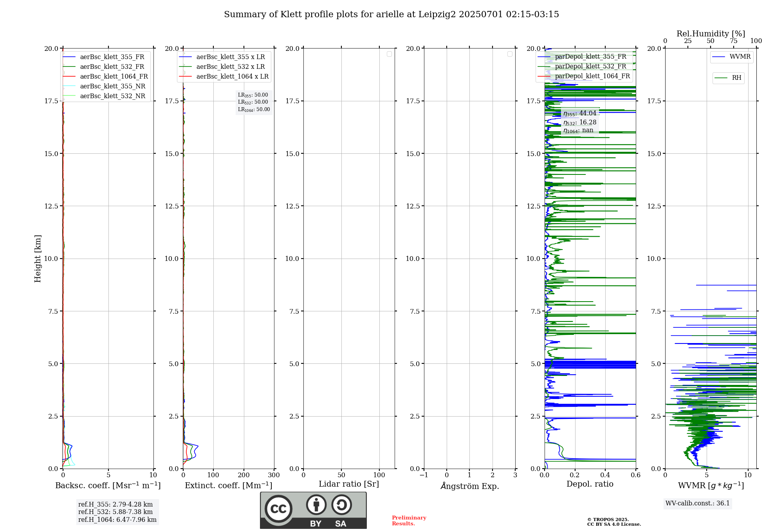Viewport: 783px width, 532px height.
Task: Click the Creative Commons CC logo icon
Action: click(x=278, y=509)
